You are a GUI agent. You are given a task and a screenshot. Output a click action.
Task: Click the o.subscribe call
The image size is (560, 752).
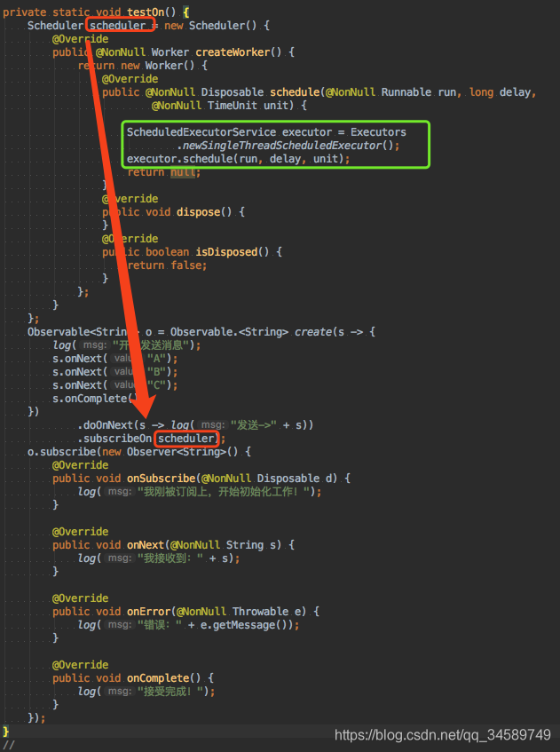pyautogui.click(x=62, y=452)
